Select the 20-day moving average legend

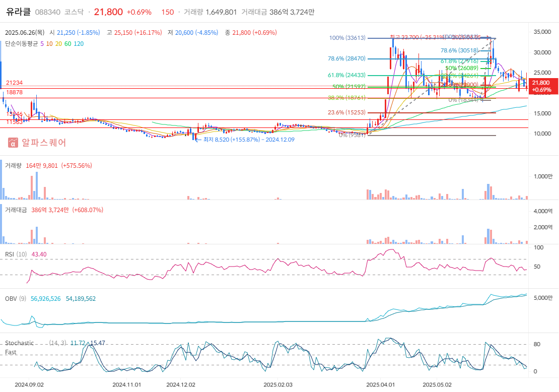(58, 43)
